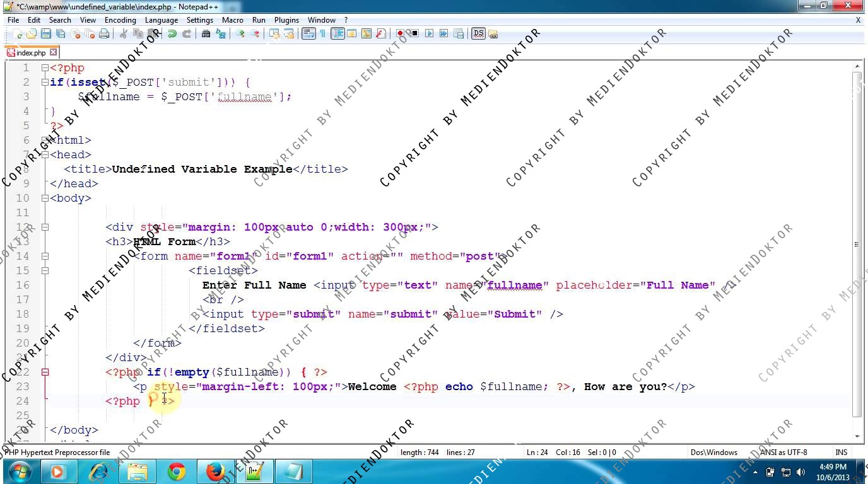868x484 pixels.
Task: Click 'ANSI as UTF-8' in the status bar
Action: coord(783,452)
